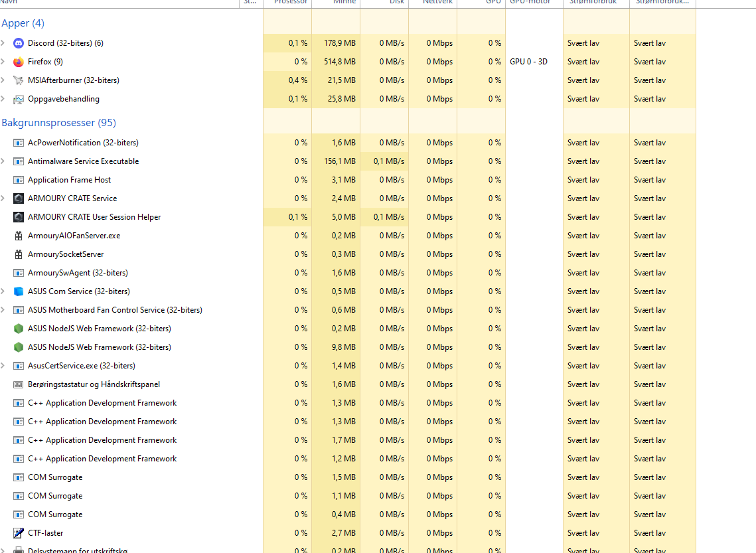Image resolution: width=756 pixels, height=553 pixels.
Task: Click Oppgavebehandling's 25,8 MB memory value
Action: click(x=342, y=99)
